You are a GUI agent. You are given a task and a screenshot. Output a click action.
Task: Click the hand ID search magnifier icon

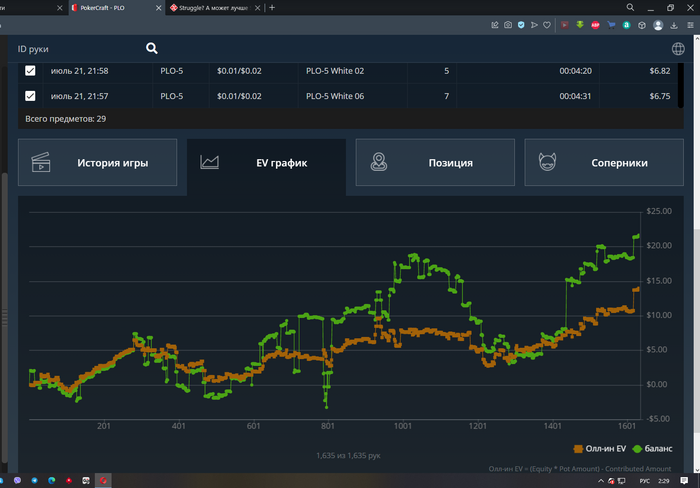coord(152,48)
